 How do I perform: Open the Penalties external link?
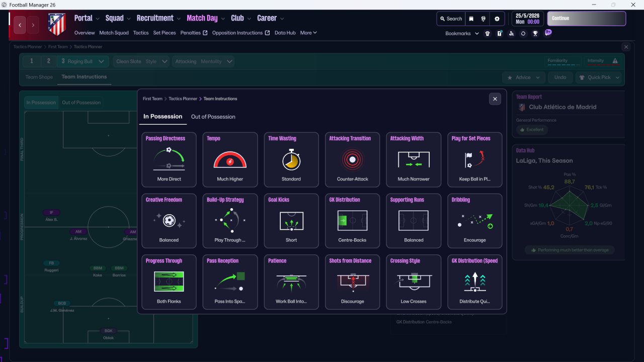pos(194,33)
